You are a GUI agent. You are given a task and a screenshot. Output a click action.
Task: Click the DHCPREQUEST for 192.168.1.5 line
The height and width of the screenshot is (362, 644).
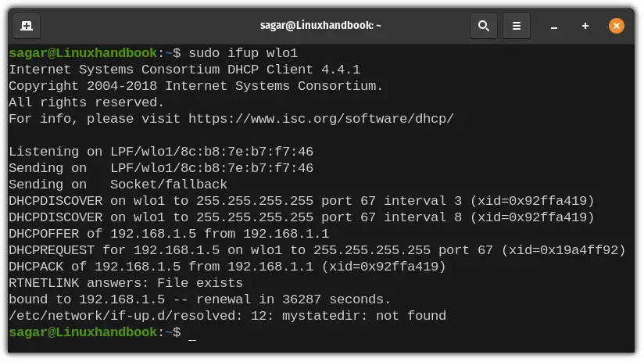317,250
